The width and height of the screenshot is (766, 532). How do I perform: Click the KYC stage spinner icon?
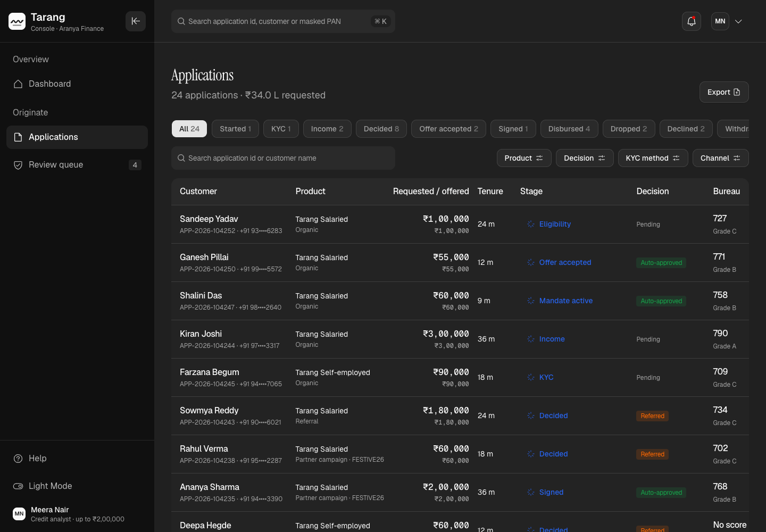pyautogui.click(x=531, y=377)
